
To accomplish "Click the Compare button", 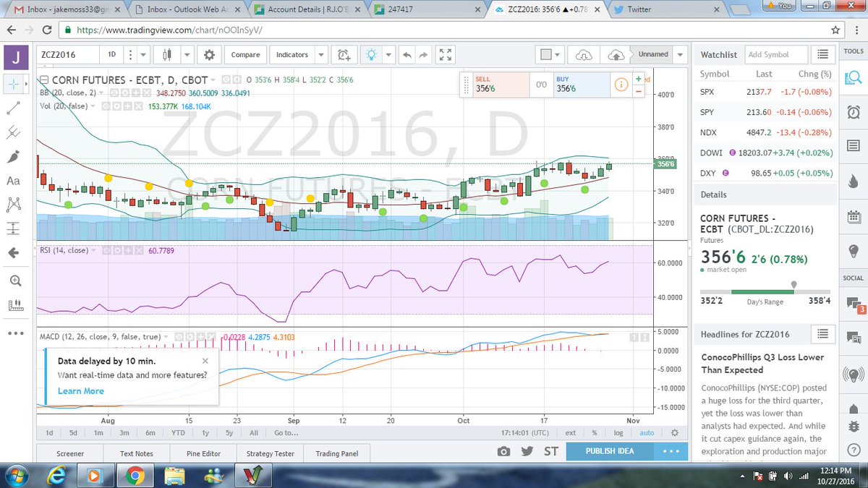I will pyautogui.click(x=245, y=55).
